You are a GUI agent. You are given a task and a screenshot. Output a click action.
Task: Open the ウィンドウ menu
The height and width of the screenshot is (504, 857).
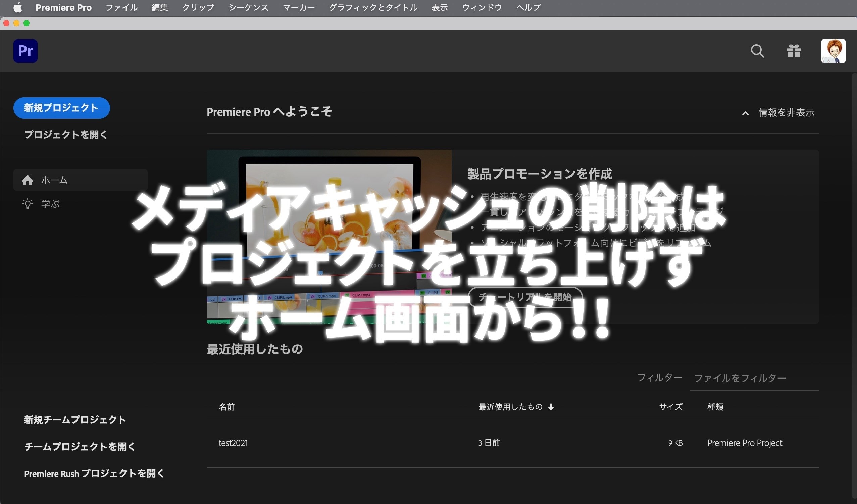click(482, 7)
